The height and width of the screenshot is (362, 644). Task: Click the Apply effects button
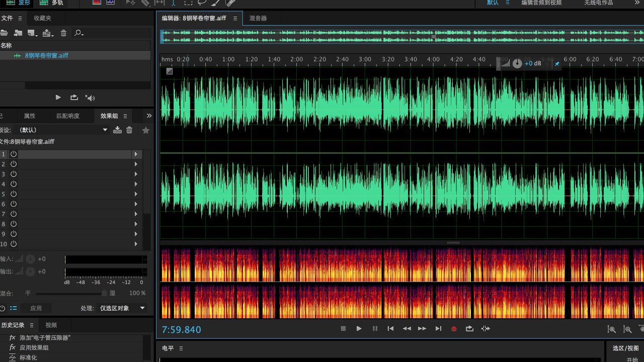[x=36, y=308]
